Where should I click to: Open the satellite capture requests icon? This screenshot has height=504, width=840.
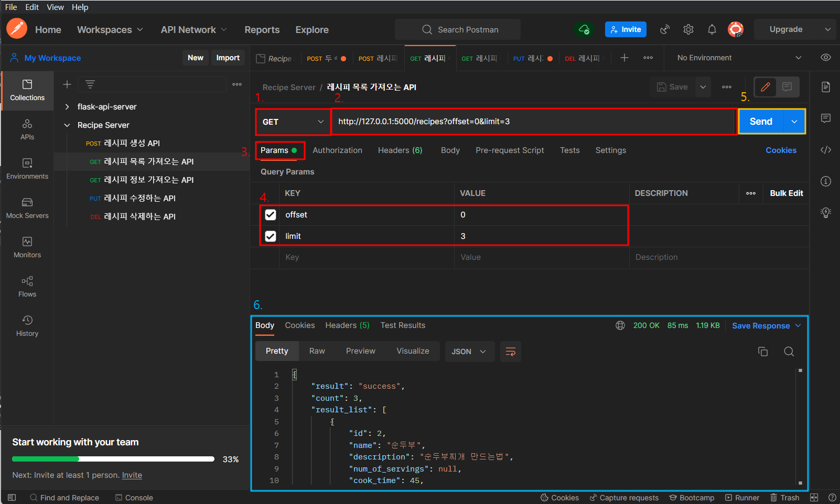(665, 29)
